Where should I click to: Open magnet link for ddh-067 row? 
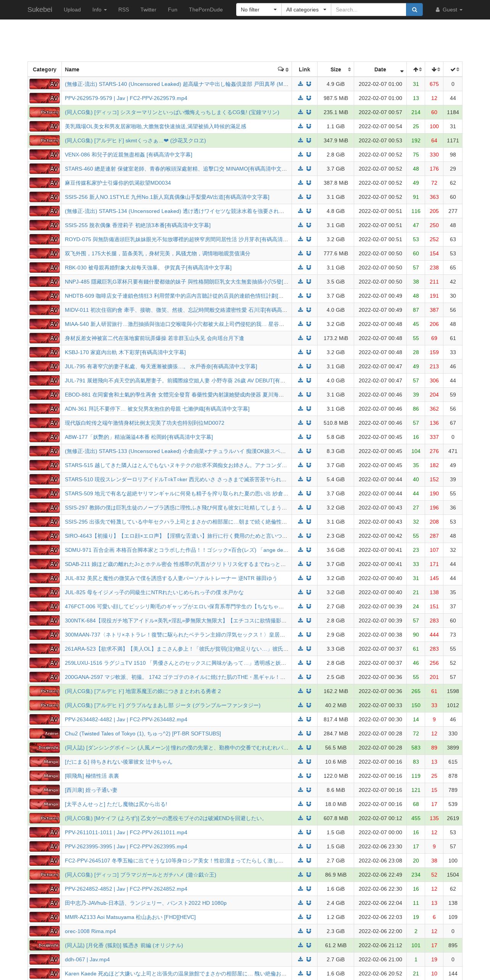coord(309,959)
